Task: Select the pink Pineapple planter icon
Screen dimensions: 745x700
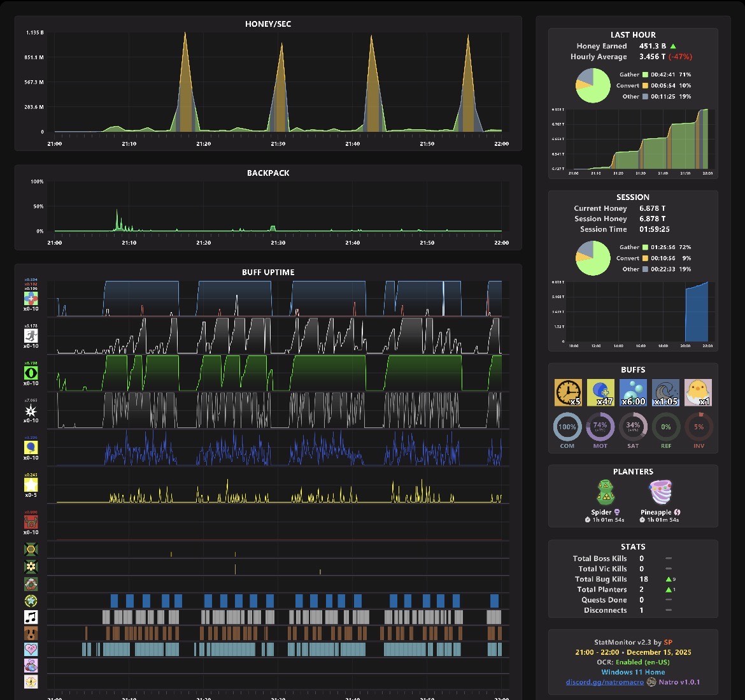Action: coord(660,492)
